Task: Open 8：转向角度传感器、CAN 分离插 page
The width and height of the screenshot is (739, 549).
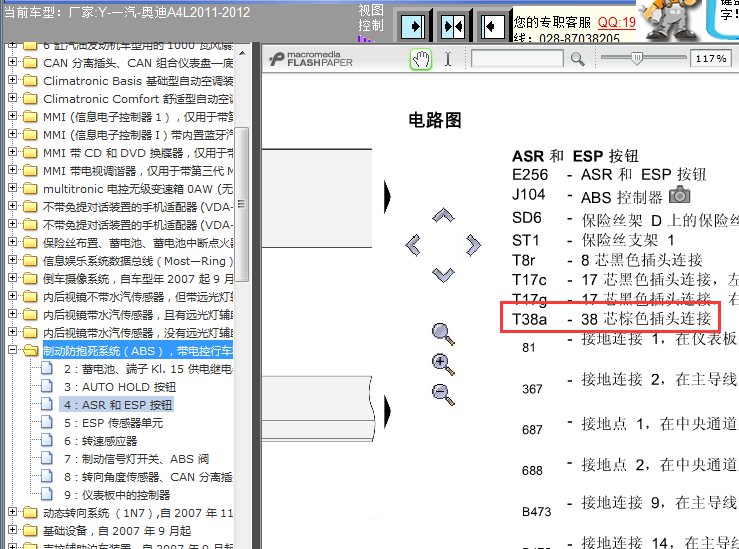Action: (x=148, y=477)
